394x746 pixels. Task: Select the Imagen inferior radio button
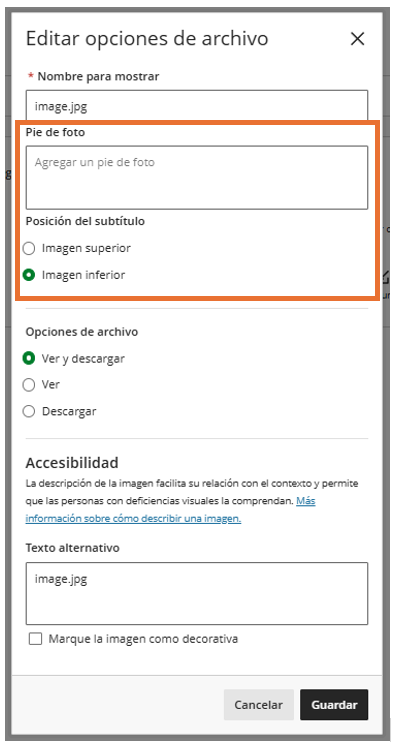29,275
